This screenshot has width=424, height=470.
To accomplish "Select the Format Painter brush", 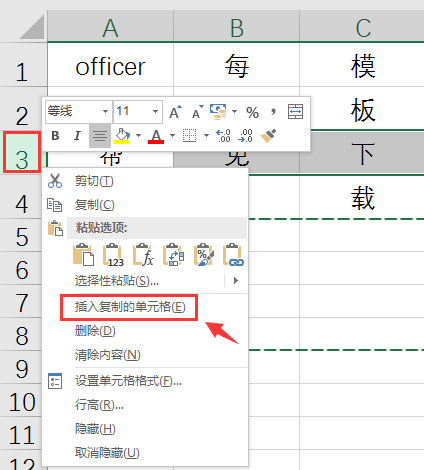I will click(268, 136).
